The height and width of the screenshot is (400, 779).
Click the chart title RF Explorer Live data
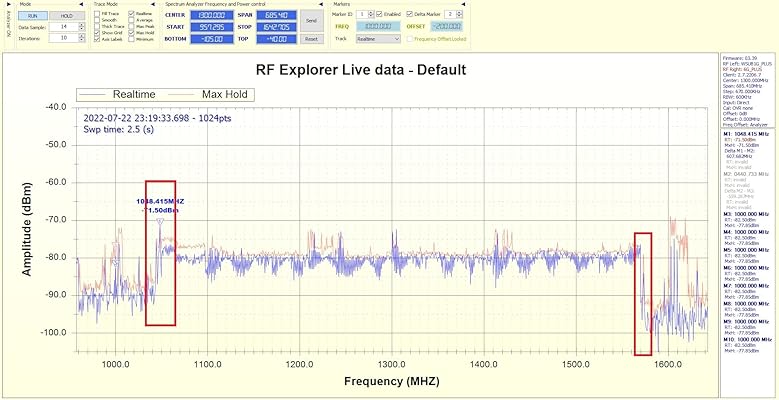[x=361, y=70]
